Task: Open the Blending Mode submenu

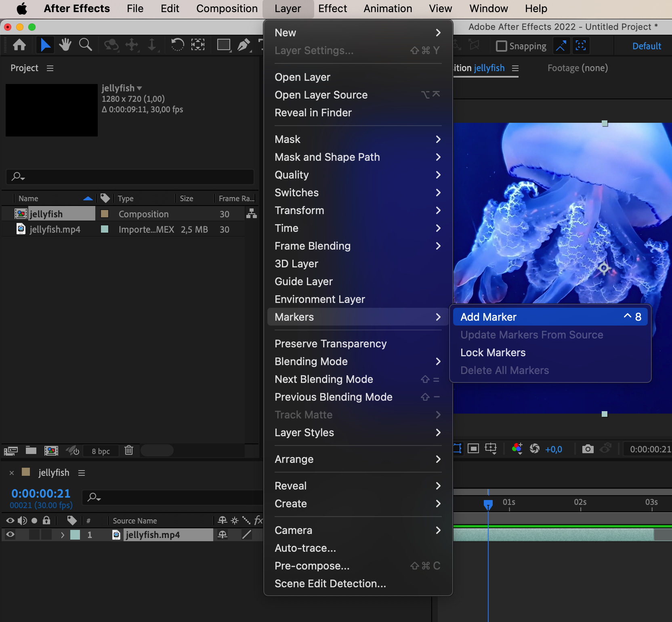Action: [x=311, y=361]
